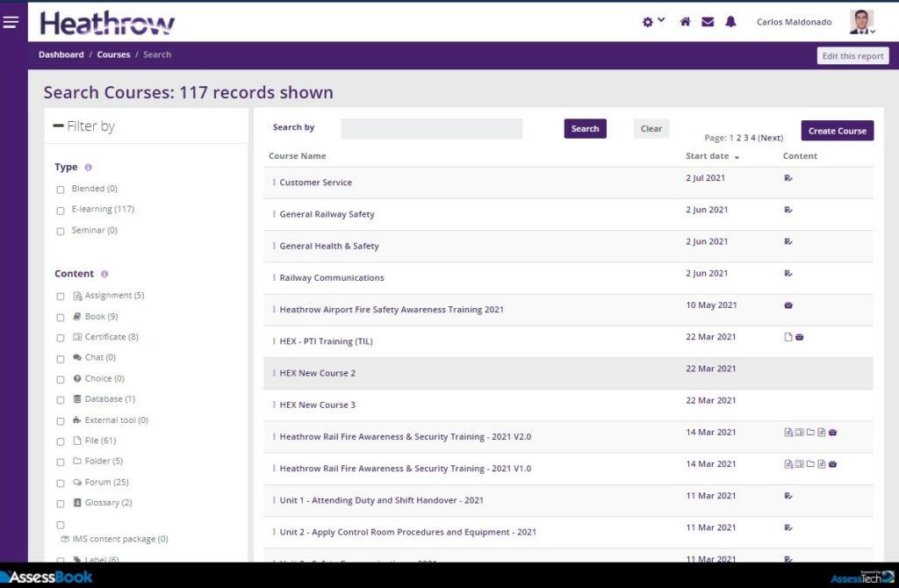This screenshot has width=899, height=588.
Task: Click the Content filter help icon
Action: point(104,274)
